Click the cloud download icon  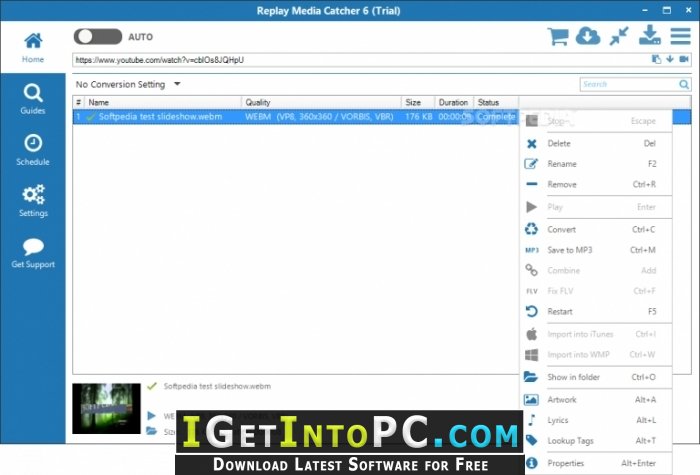[x=588, y=36]
